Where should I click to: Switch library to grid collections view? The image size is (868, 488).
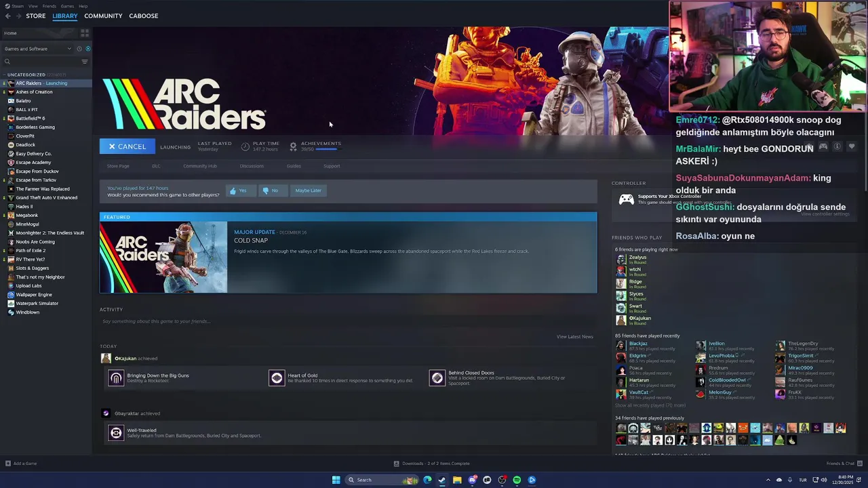pyautogui.click(x=85, y=33)
